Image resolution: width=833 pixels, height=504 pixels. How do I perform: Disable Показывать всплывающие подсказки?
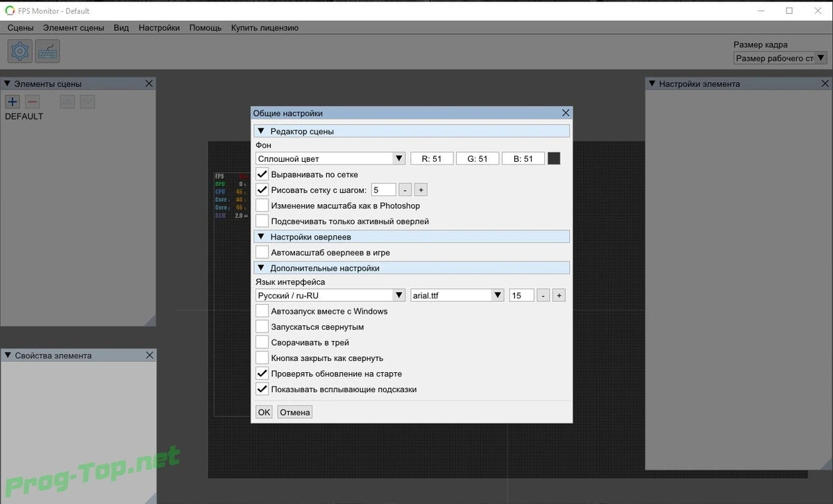click(x=262, y=389)
